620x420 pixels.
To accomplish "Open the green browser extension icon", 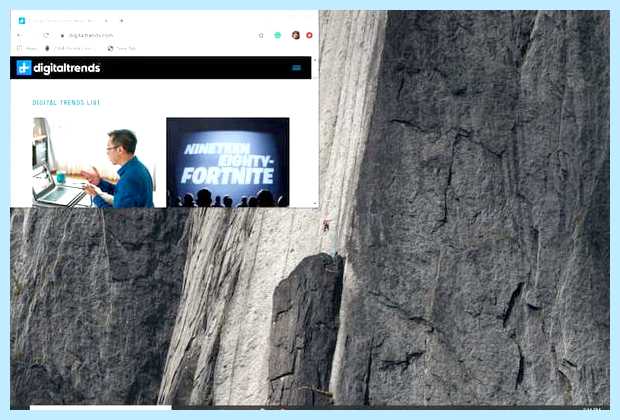I will click(278, 35).
